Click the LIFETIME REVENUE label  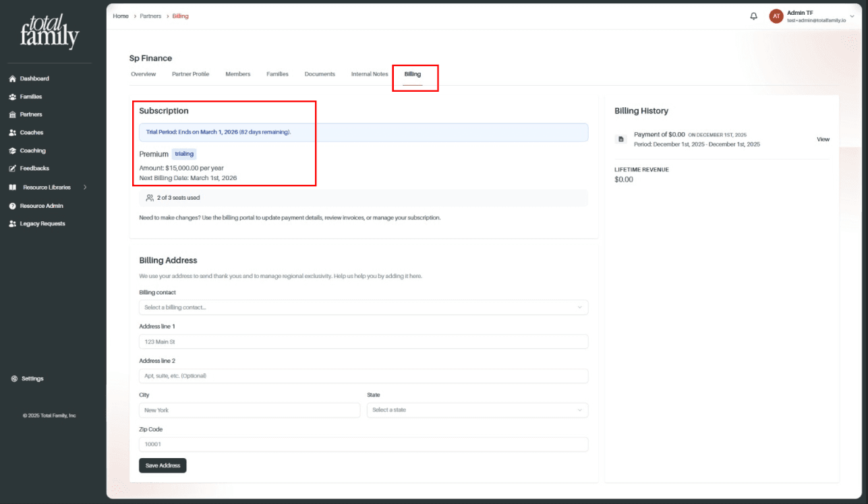[x=641, y=170]
